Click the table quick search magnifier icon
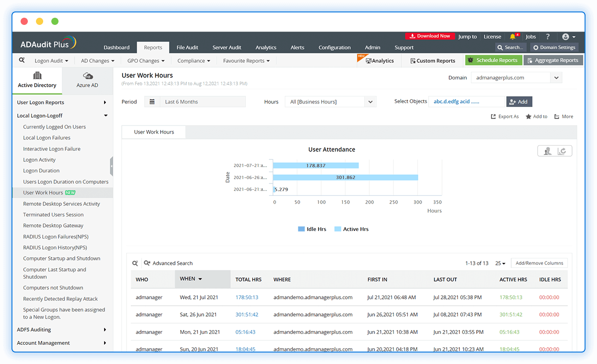Screen dimensions: 597x364 click(135, 263)
